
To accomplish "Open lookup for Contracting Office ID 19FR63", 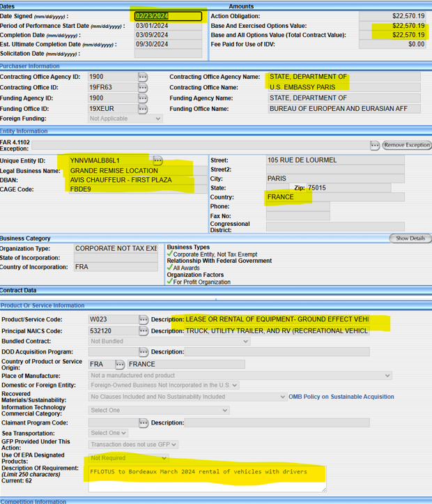I will tap(143, 87).
